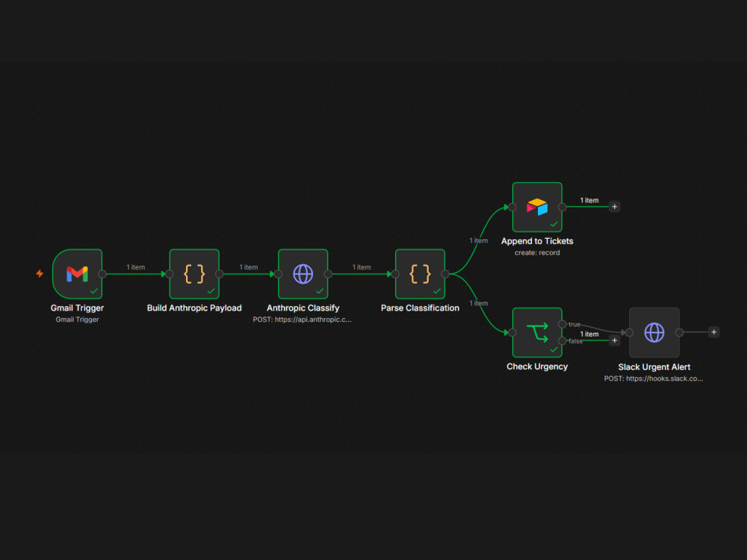The height and width of the screenshot is (560, 747).
Task: Click the 'POST: https://api.anthropic.c...' subtitle
Action: coord(302,320)
